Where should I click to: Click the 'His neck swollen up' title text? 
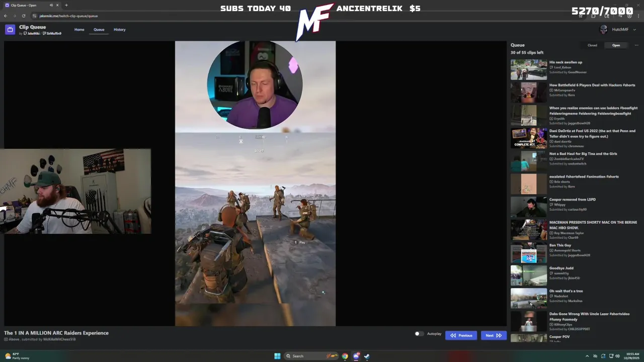click(566, 62)
